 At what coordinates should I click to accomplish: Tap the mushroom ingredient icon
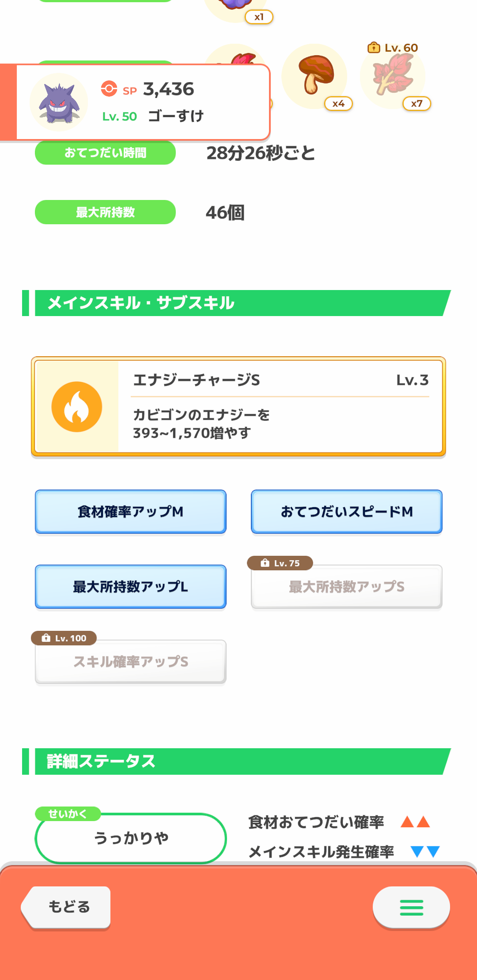coord(315,76)
